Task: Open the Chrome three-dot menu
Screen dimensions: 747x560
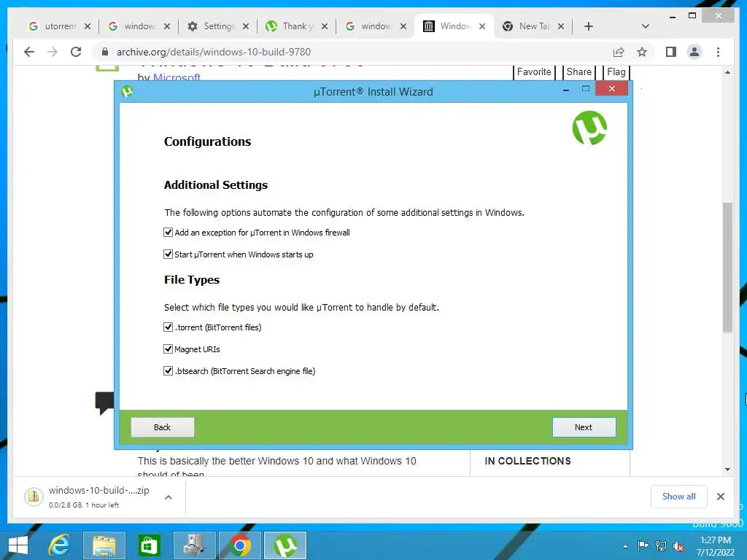Action: pos(718,52)
